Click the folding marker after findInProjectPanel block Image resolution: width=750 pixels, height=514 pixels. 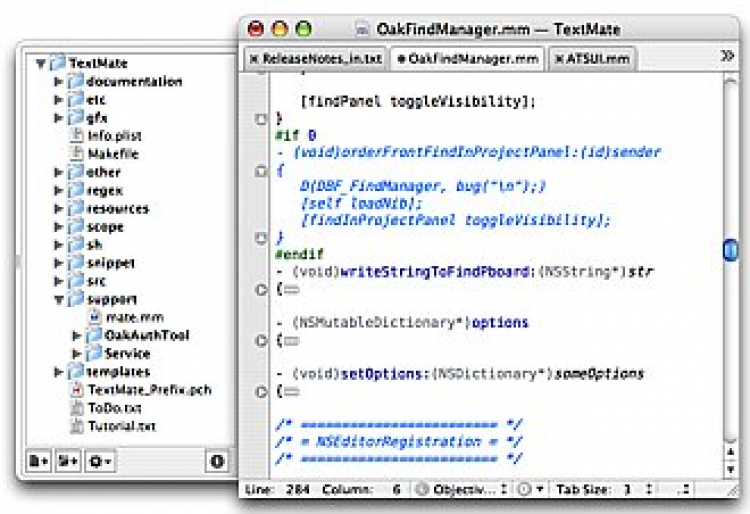pos(261,238)
